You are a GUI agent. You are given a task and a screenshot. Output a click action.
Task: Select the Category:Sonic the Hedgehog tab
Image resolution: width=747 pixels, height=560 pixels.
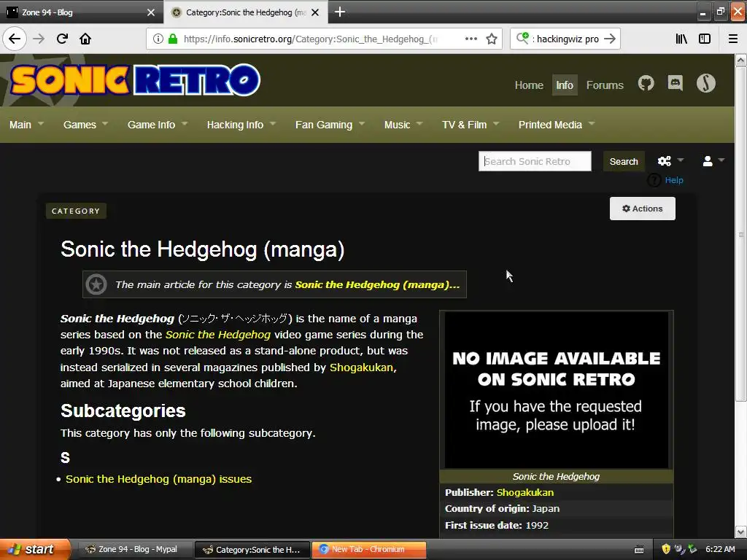(x=245, y=12)
